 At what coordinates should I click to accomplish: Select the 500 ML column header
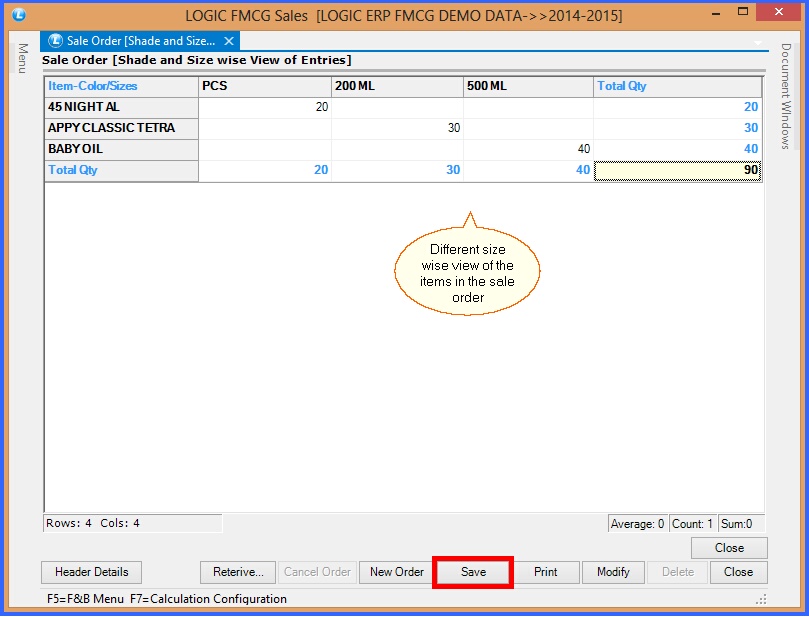pyautogui.click(x=528, y=86)
